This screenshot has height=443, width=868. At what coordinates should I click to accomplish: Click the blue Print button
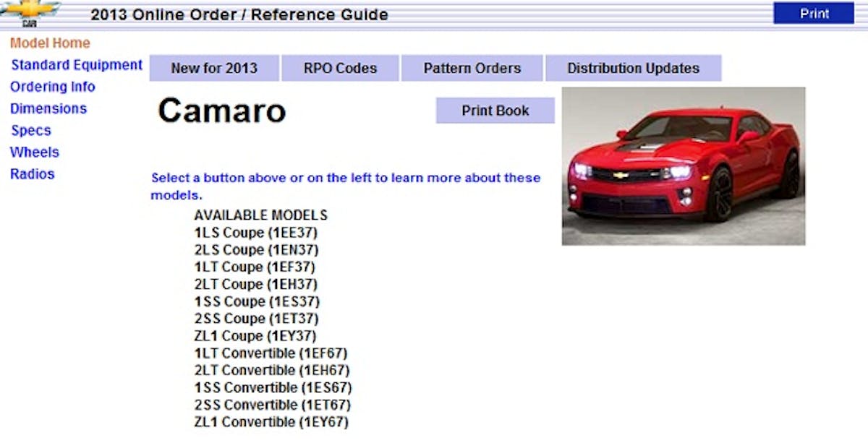814,14
